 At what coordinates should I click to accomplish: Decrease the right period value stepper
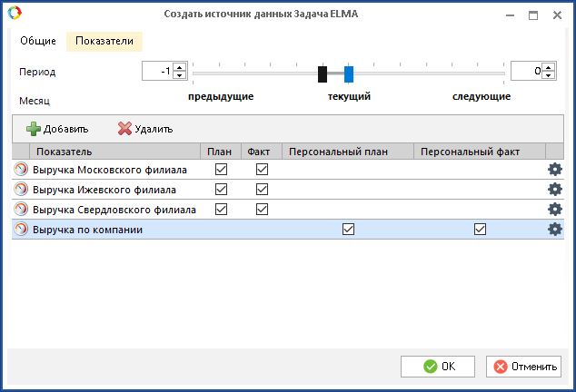pos(549,75)
